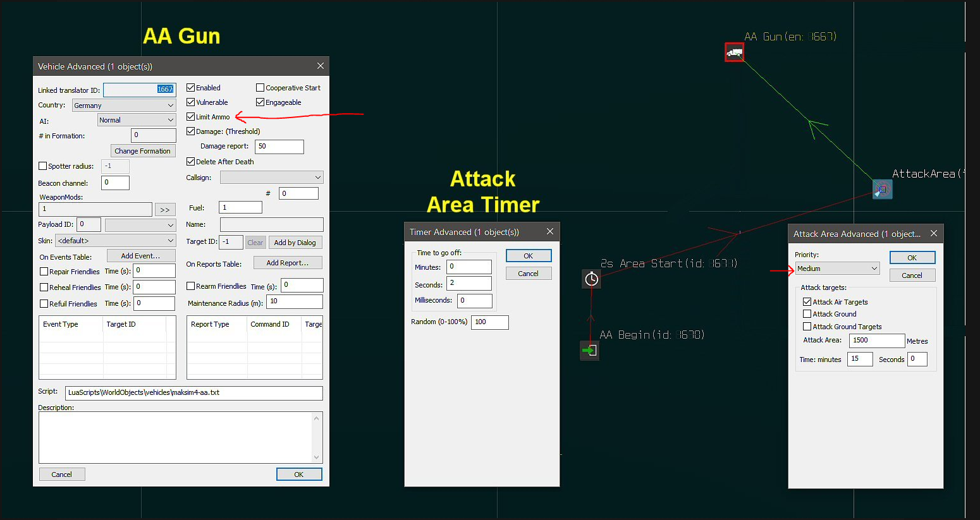Image resolution: width=980 pixels, height=520 pixels.
Task: Click the WeaponMods expand arrows button
Action: pos(165,210)
